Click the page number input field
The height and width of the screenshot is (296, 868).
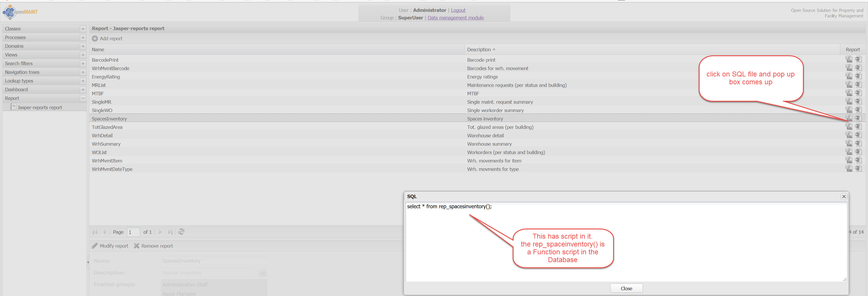pos(133,232)
